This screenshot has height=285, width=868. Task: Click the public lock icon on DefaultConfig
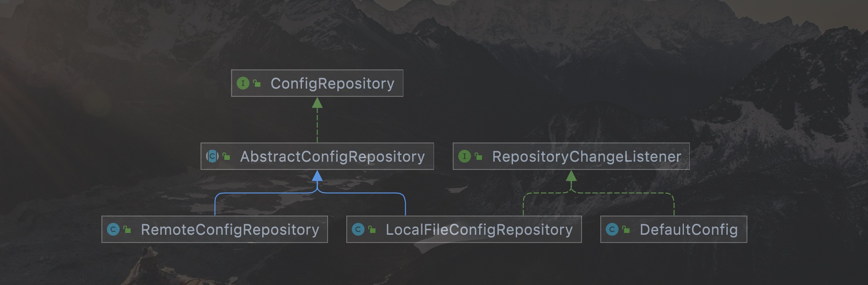pyautogui.click(x=626, y=230)
